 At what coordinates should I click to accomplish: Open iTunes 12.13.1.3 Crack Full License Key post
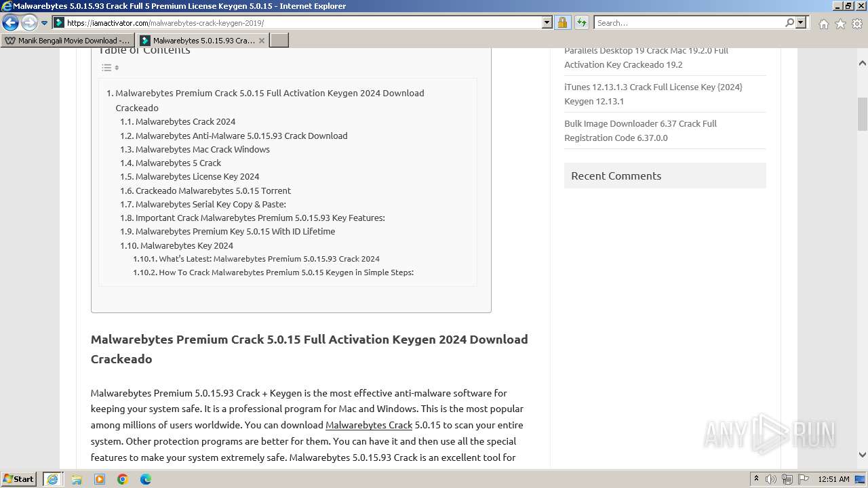(x=653, y=94)
